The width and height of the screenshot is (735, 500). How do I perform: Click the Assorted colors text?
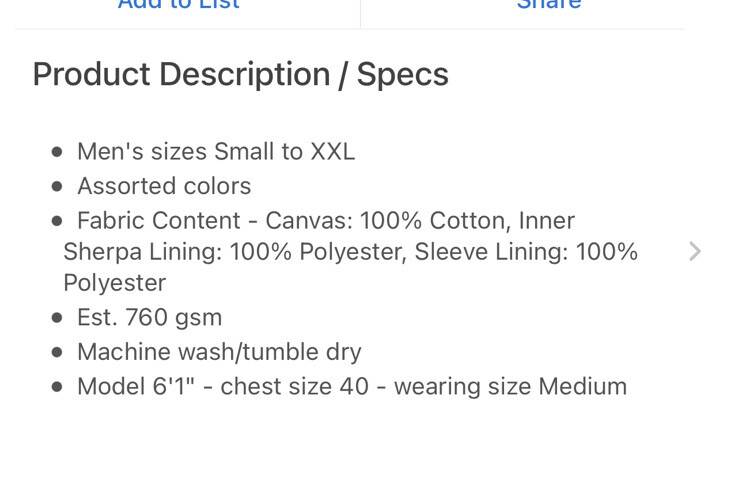click(x=164, y=186)
